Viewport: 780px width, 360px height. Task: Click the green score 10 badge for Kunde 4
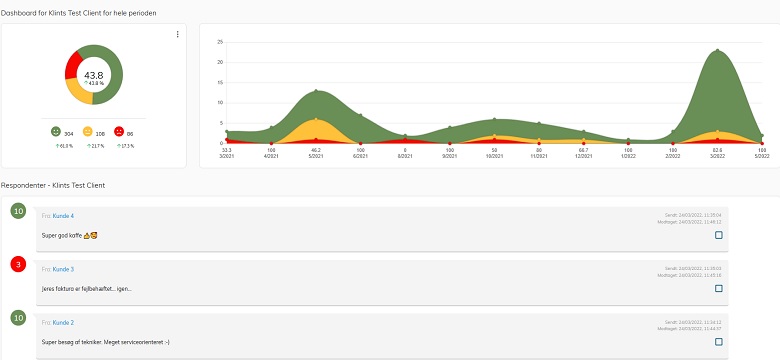click(18, 211)
